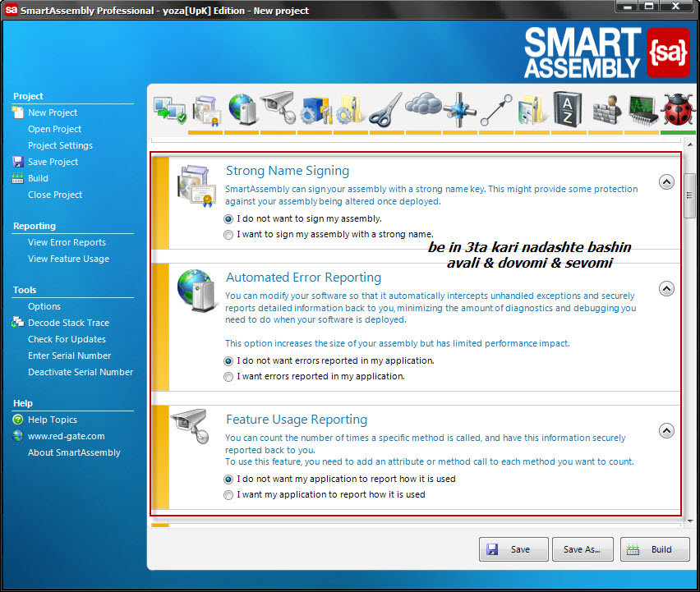This screenshot has height=592, width=700.
Task: Open Decode Stack Trace
Action: coord(68,323)
